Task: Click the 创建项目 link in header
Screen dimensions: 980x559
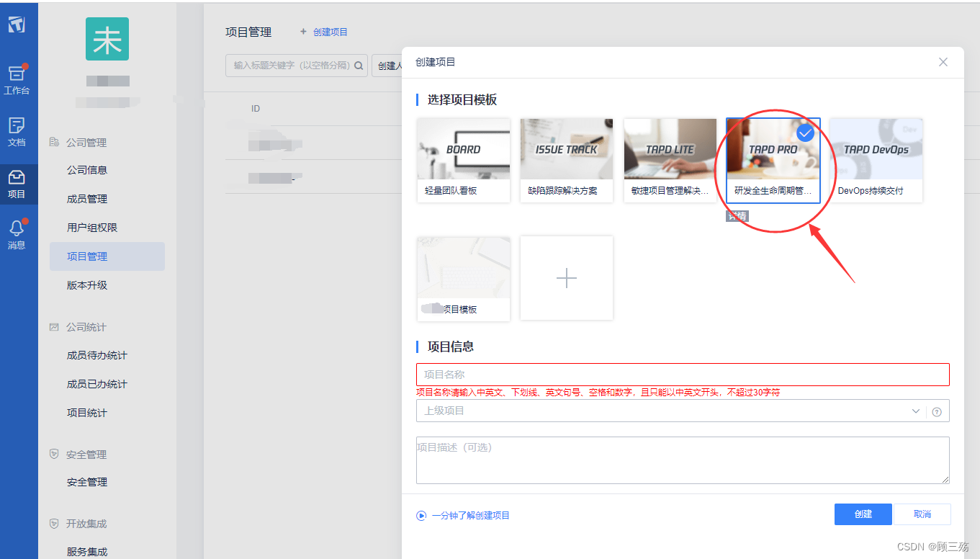Action: [x=331, y=32]
